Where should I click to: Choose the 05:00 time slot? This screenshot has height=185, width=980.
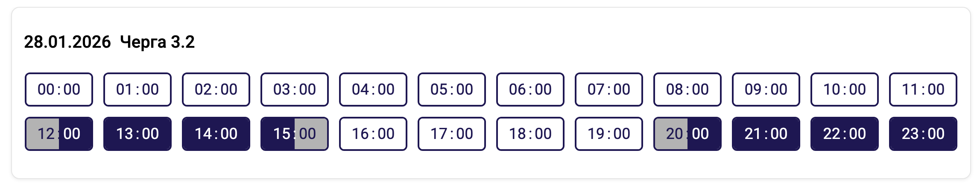(x=452, y=90)
